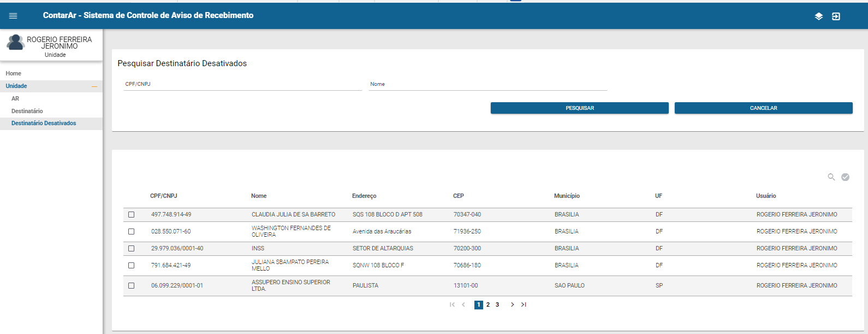Click address SQS 108 BLOCO D APT 508

tap(388, 215)
